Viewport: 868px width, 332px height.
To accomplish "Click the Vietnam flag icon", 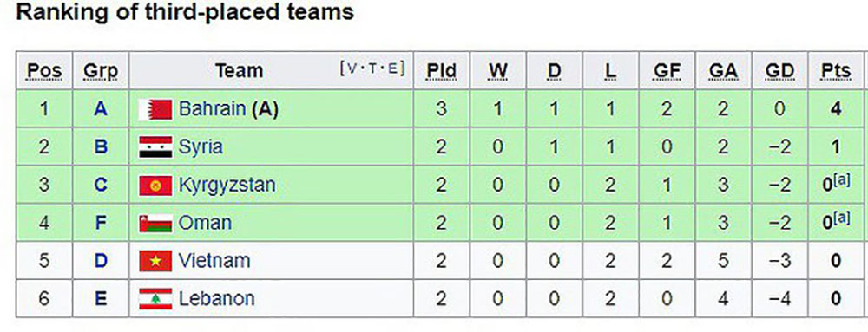I will point(155,261).
